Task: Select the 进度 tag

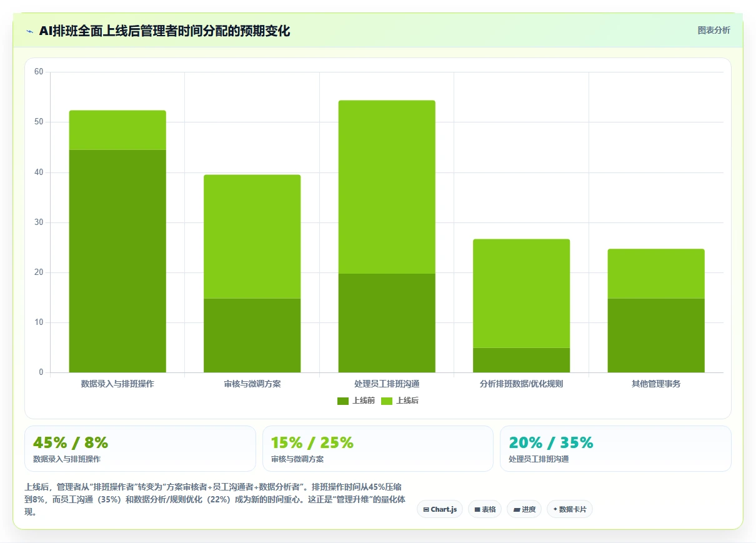Action: 524,509
